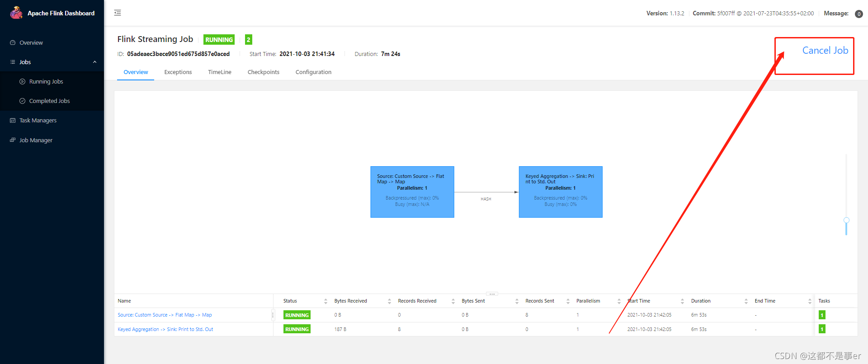
Task: Click the Cancel Job link
Action: [x=825, y=50]
